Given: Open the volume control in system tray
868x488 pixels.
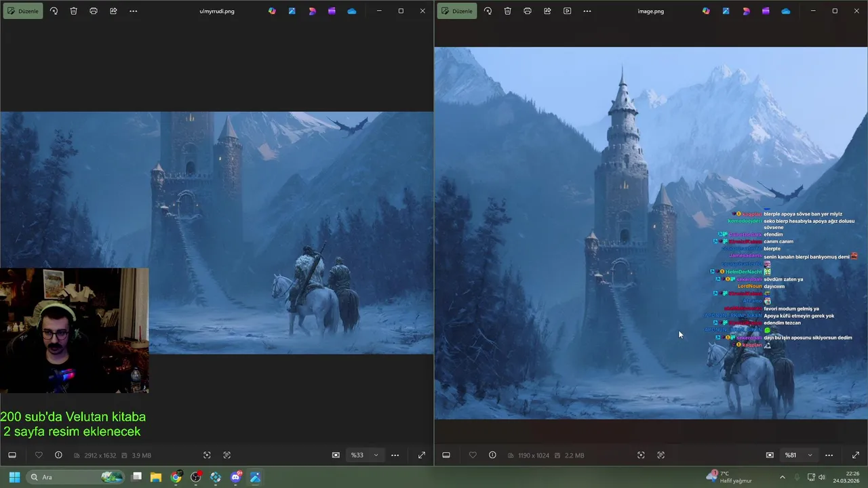Looking at the screenshot, I should point(822,477).
